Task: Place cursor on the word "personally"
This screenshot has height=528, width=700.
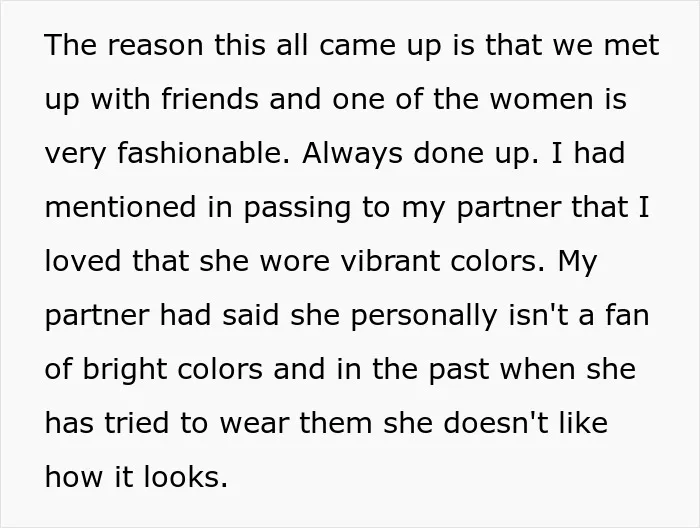Action: coord(424,316)
